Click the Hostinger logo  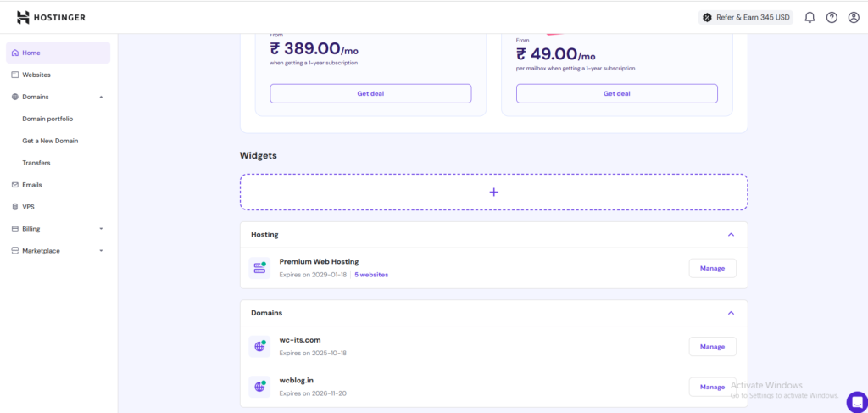[51, 17]
